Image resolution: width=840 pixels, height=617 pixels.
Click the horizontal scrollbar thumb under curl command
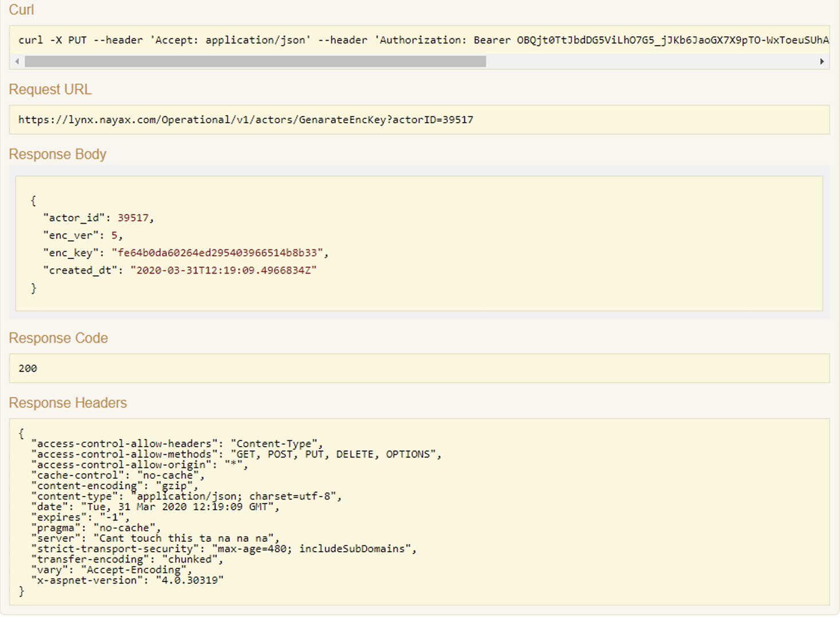click(256, 61)
